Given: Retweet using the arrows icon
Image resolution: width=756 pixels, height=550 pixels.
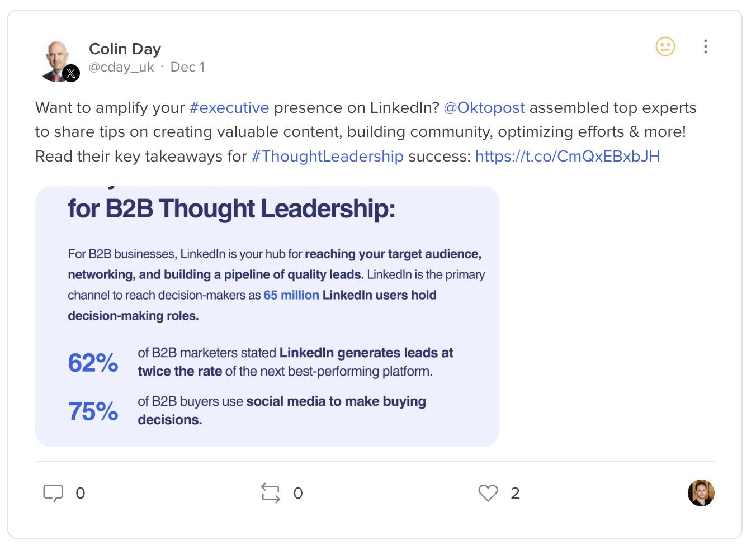Looking at the screenshot, I should click(x=271, y=493).
